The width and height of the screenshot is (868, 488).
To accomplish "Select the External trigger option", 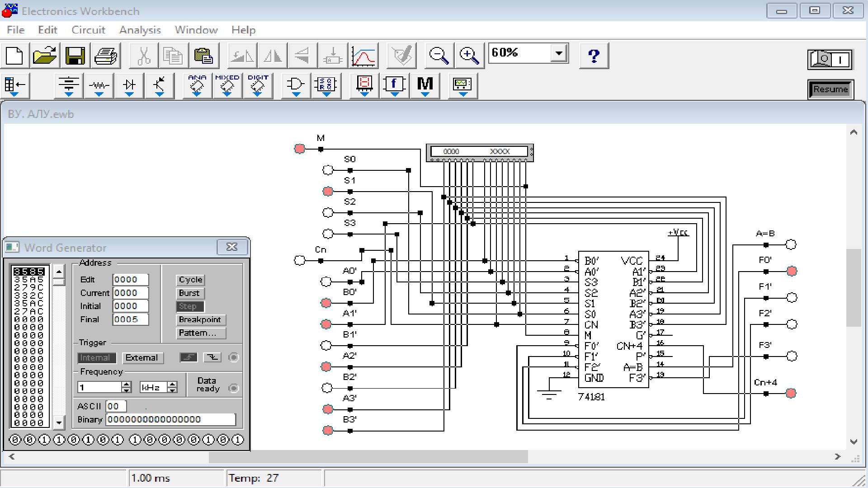I will click(142, 357).
